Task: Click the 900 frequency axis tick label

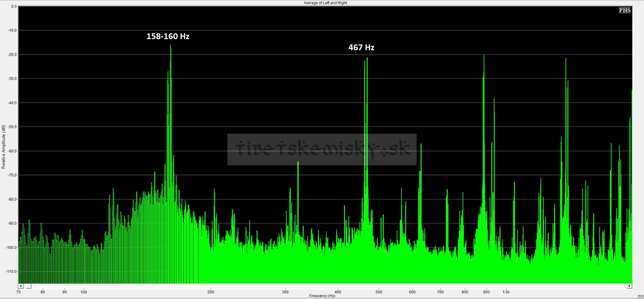Action: 486,292
